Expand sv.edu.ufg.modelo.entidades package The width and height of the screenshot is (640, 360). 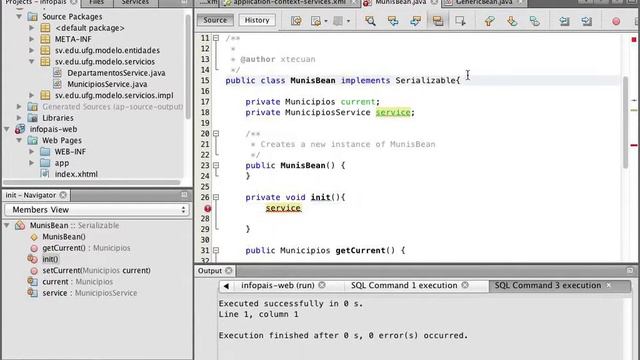tap(31, 50)
